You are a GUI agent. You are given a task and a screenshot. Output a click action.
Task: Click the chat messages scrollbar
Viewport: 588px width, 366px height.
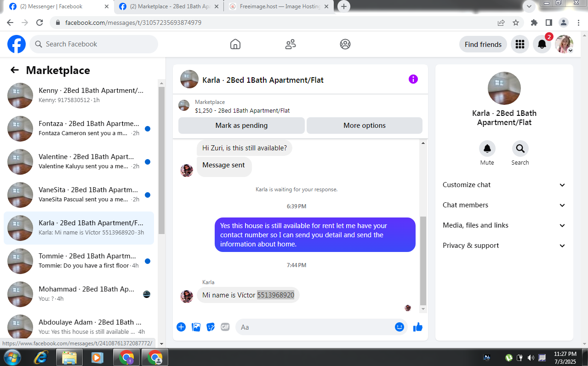423,261
